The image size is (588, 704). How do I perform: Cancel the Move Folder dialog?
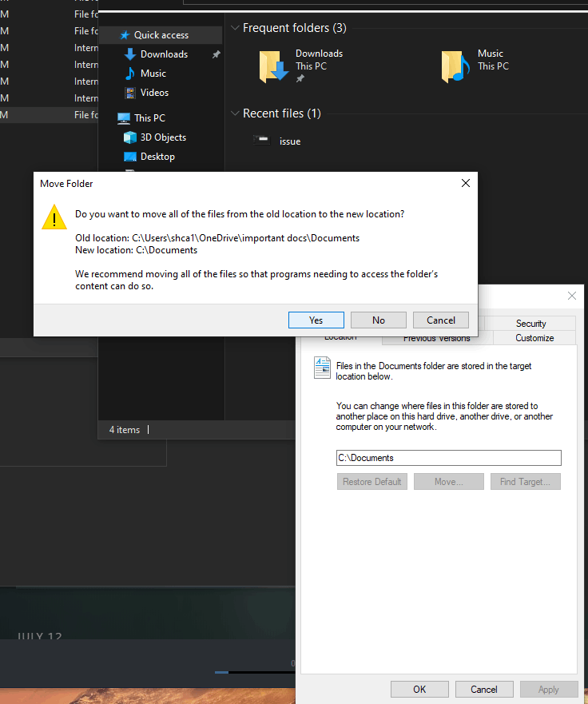[441, 320]
